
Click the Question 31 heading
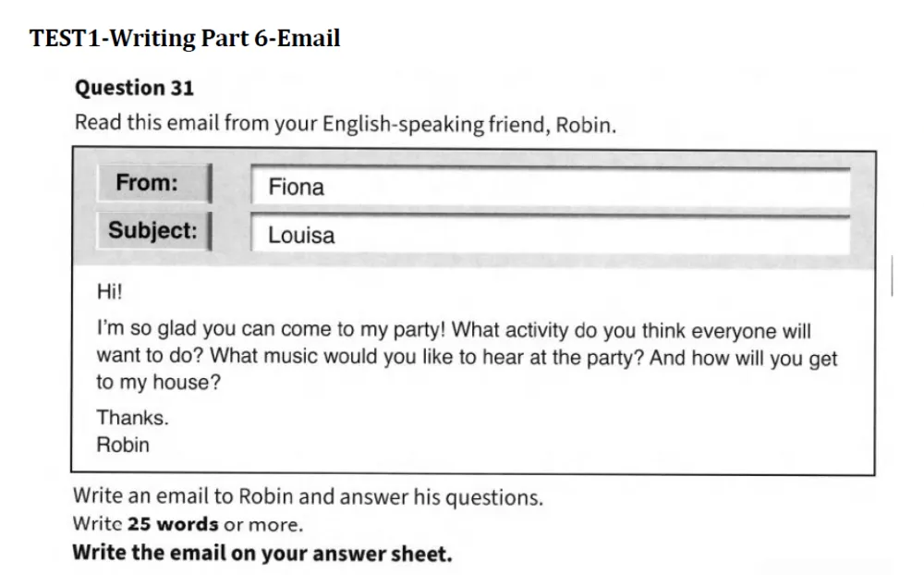tap(134, 88)
